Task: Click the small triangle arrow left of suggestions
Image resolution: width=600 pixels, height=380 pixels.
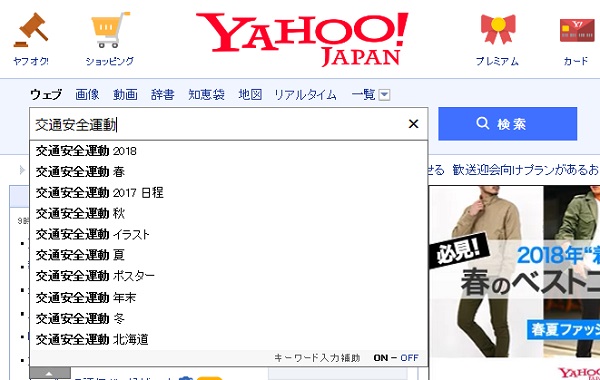Action: point(22,170)
